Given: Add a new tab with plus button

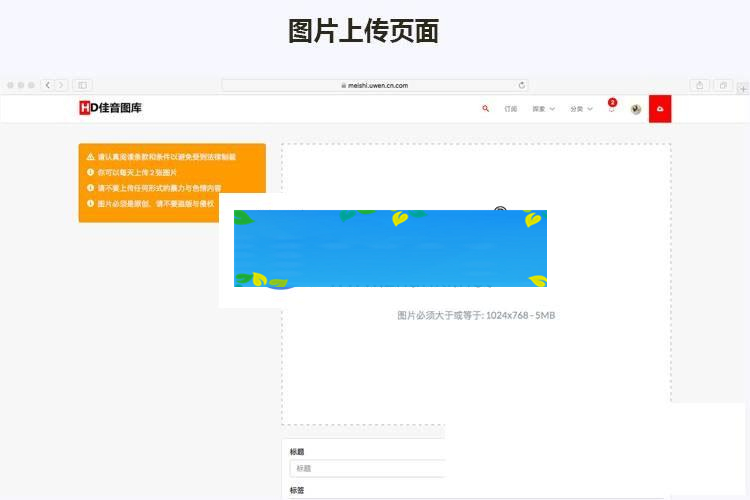Looking at the screenshot, I should click(x=742, y=88).
